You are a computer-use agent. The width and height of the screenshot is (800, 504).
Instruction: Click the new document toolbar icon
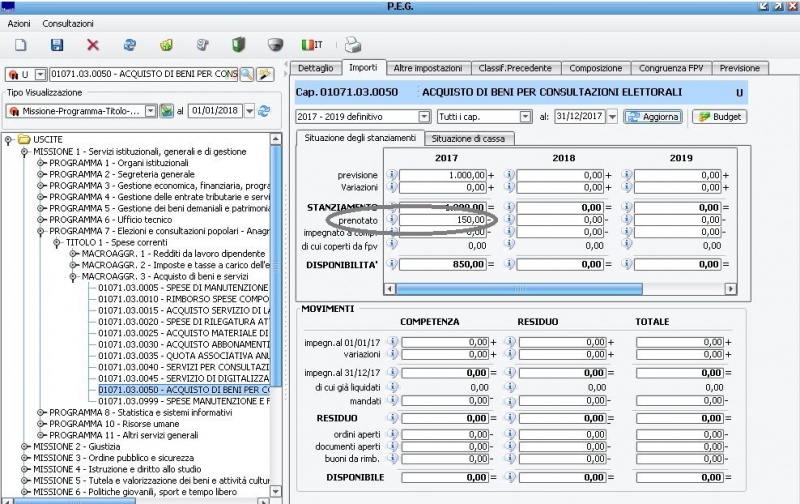(20, 45)
